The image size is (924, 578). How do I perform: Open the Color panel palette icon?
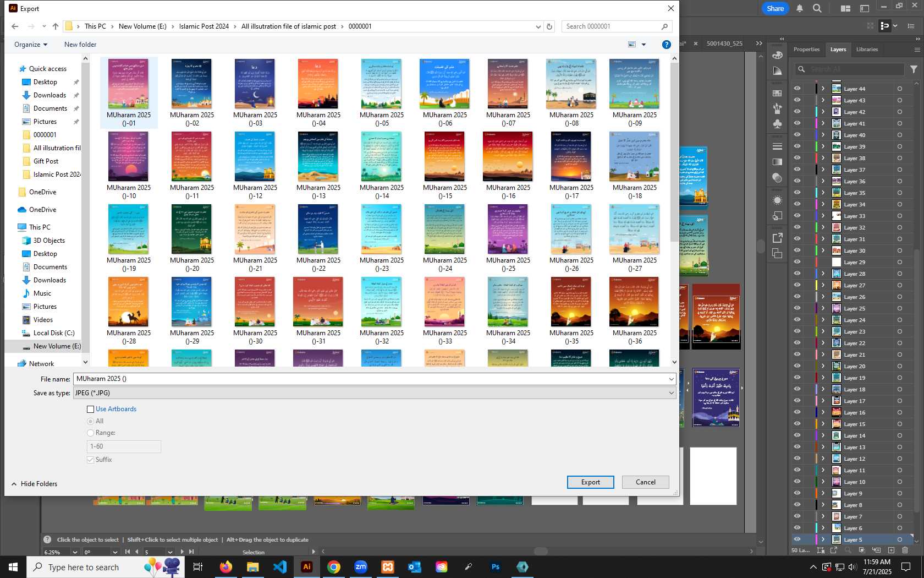pos(777,54)
